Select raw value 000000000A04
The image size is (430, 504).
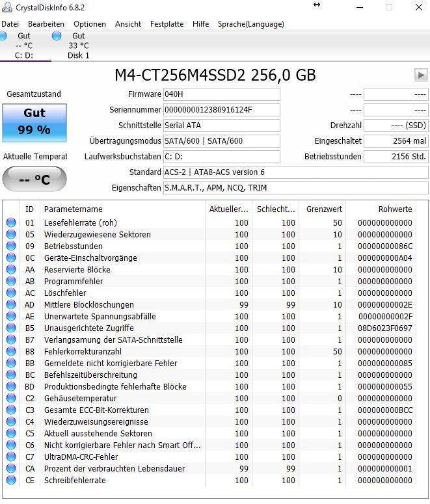point(385,258)
